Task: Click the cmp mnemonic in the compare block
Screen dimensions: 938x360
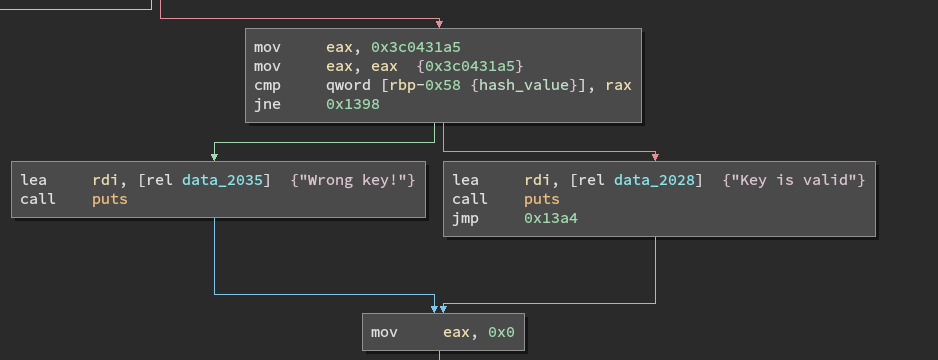Action: click(x=267, y=86)
